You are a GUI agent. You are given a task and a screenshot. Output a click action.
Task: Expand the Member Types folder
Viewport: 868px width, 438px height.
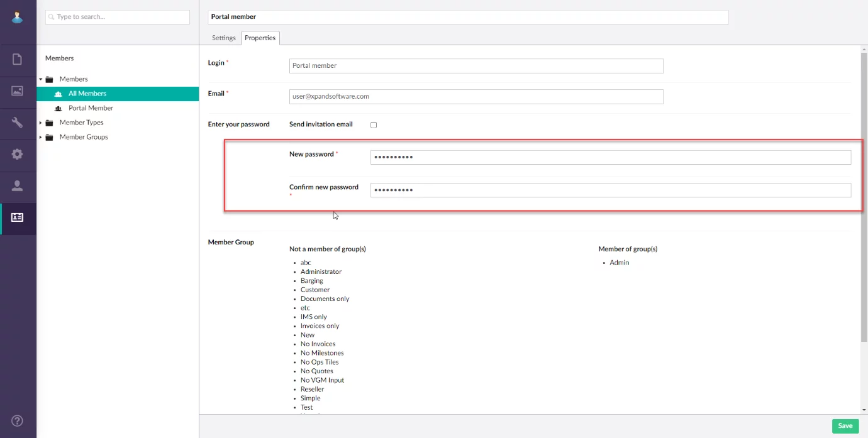point(41,123)
